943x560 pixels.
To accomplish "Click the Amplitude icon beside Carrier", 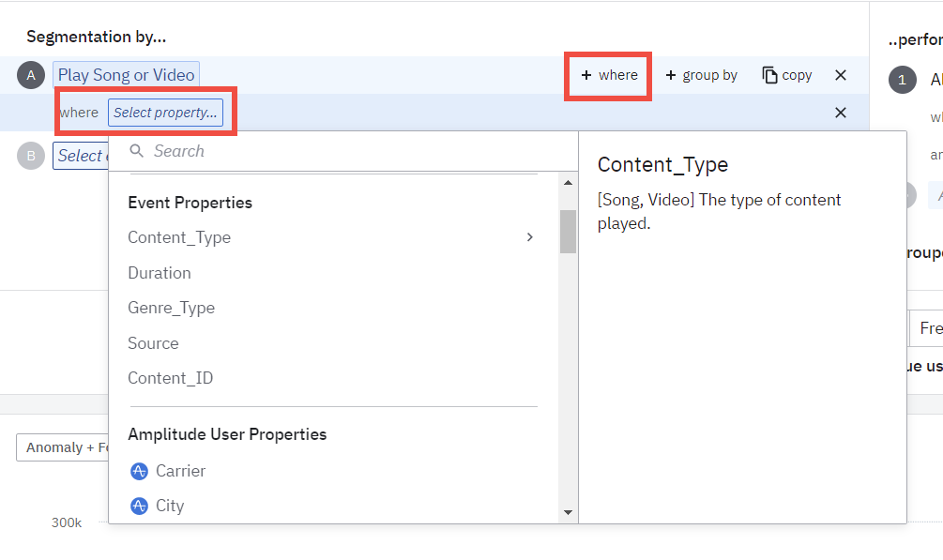I will 139,471.
